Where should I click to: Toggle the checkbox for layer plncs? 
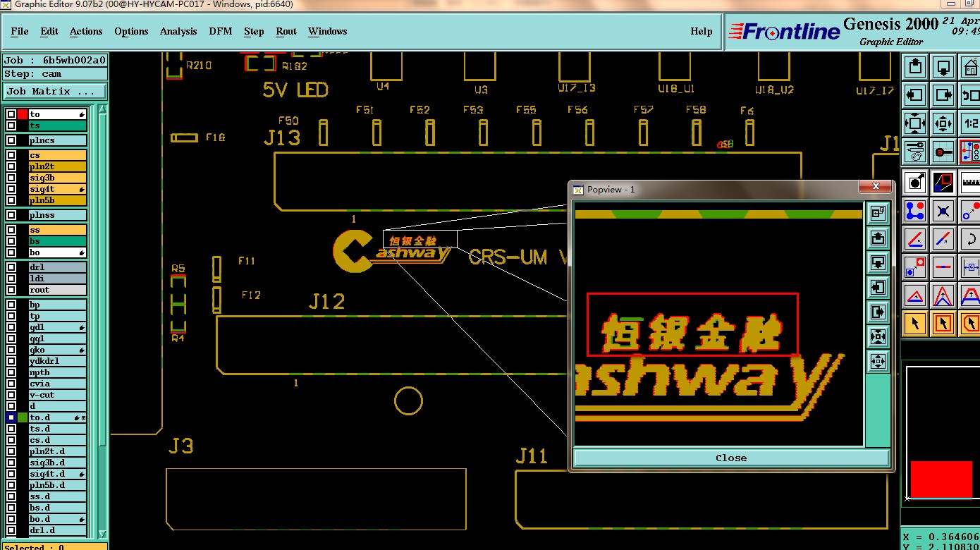(x=11, y=140)
